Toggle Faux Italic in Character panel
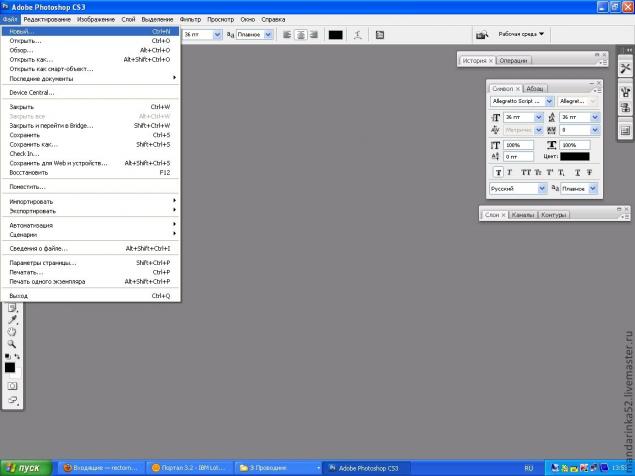The image size is (635, 476). click(x=509, y=173)
